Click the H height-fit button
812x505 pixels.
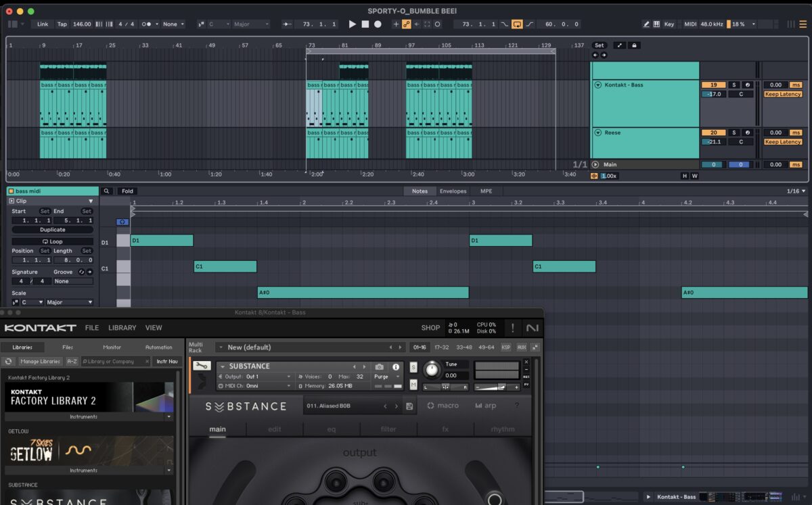click(x=684, y=176)
